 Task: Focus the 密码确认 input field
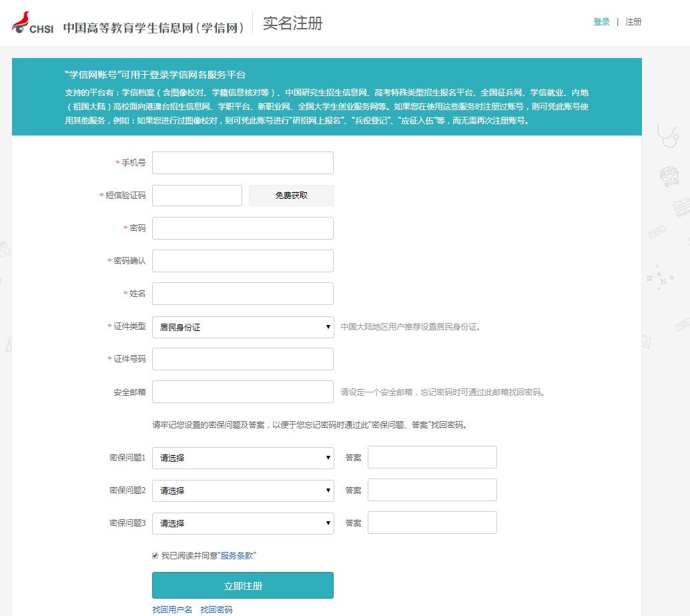click(x=243, y=261)
